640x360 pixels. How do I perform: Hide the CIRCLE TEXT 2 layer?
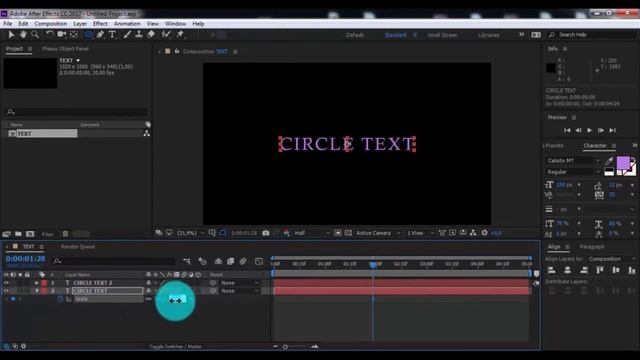[x=6, y=282]
